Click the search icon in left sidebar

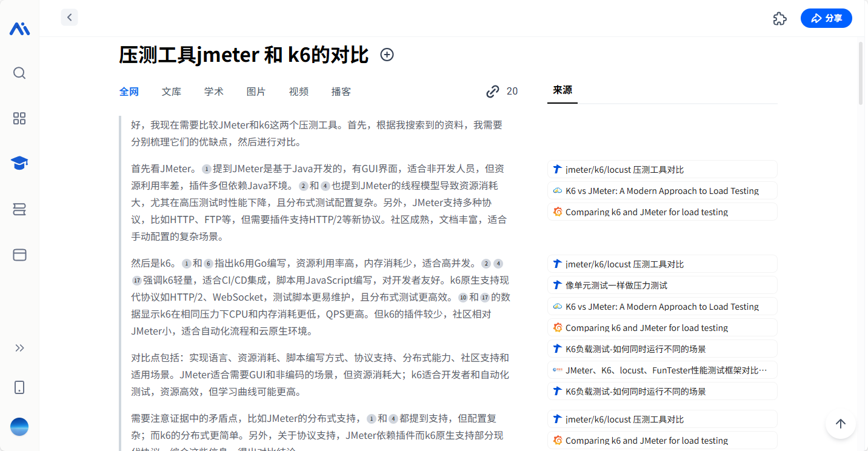[19, 73]
